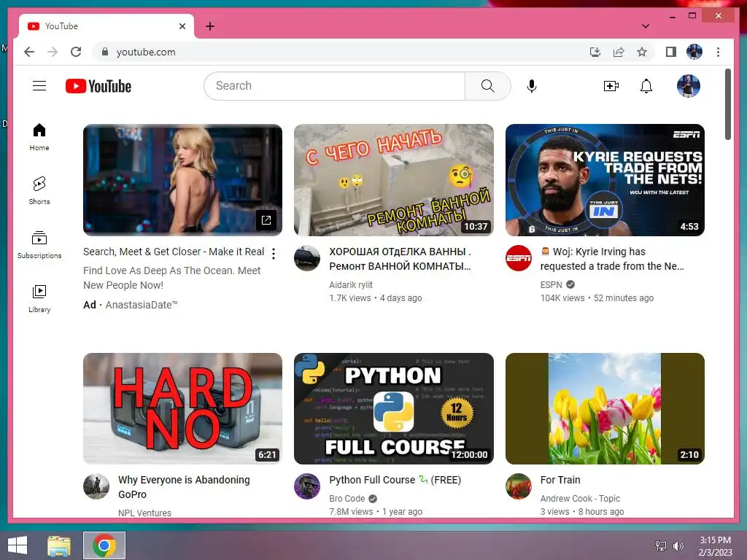Open taskbar clock showing 3:15 PM
This screenshot has height=560, width=747.
(x=715, y=546)
